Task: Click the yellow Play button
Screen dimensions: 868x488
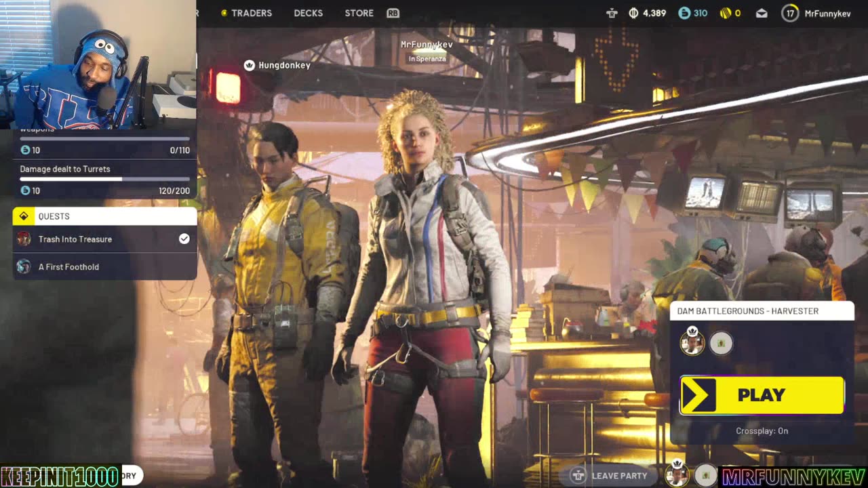Action: (762, 395)
